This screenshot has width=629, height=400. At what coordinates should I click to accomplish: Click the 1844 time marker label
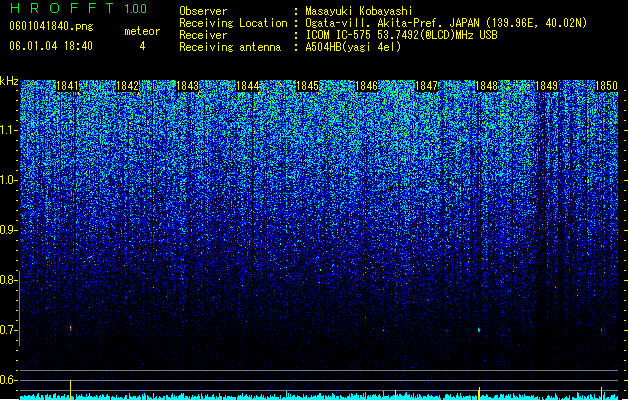248,86
